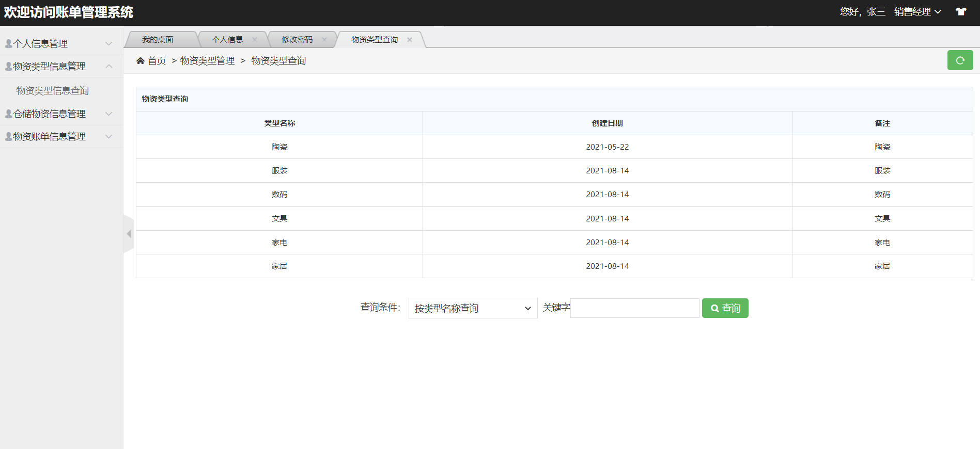Screen dimensions: 980x449
Task: Click the green 查询 search button
Action: (x=725, y=308)
